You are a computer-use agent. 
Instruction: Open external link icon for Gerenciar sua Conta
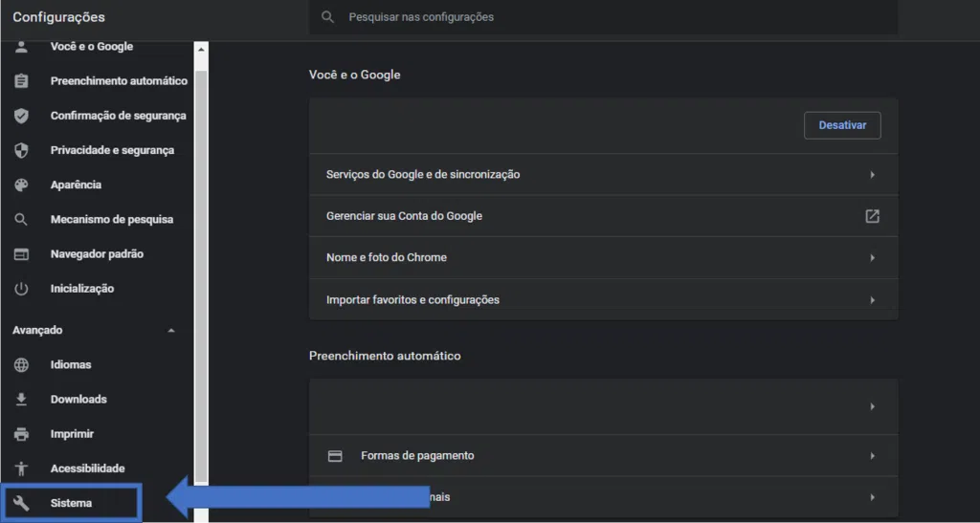(872, 216)
